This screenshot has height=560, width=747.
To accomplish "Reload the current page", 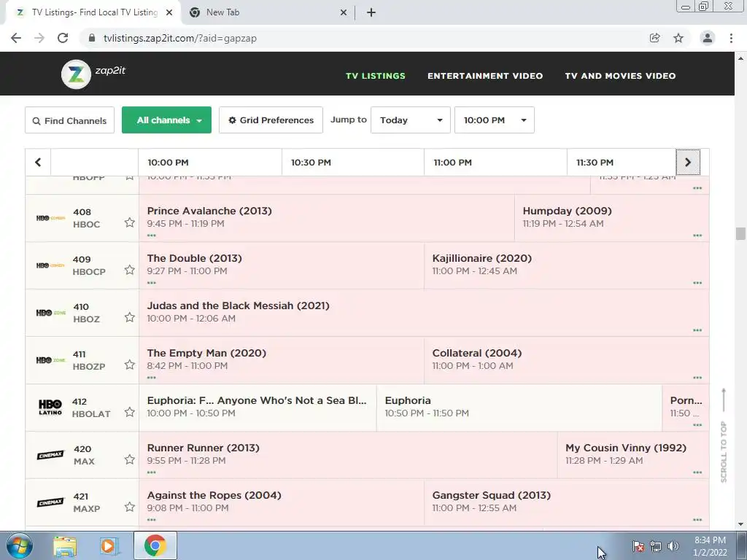I will point(63,38).
